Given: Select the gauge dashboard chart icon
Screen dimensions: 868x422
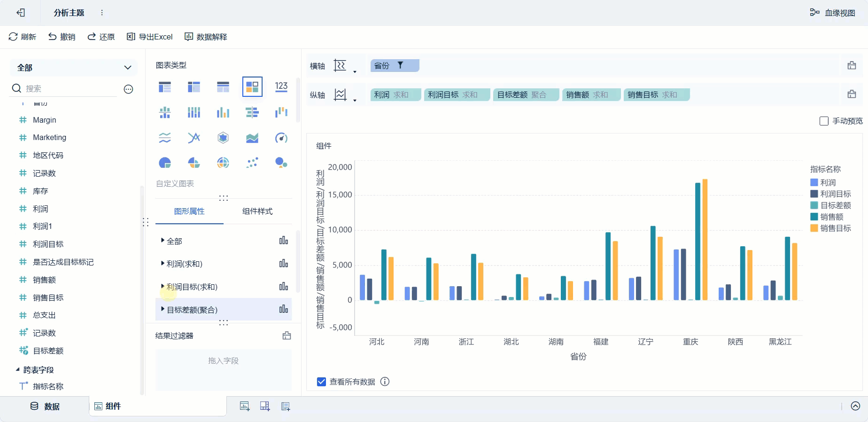Looking at the screenshot, I should coord(281,138).
